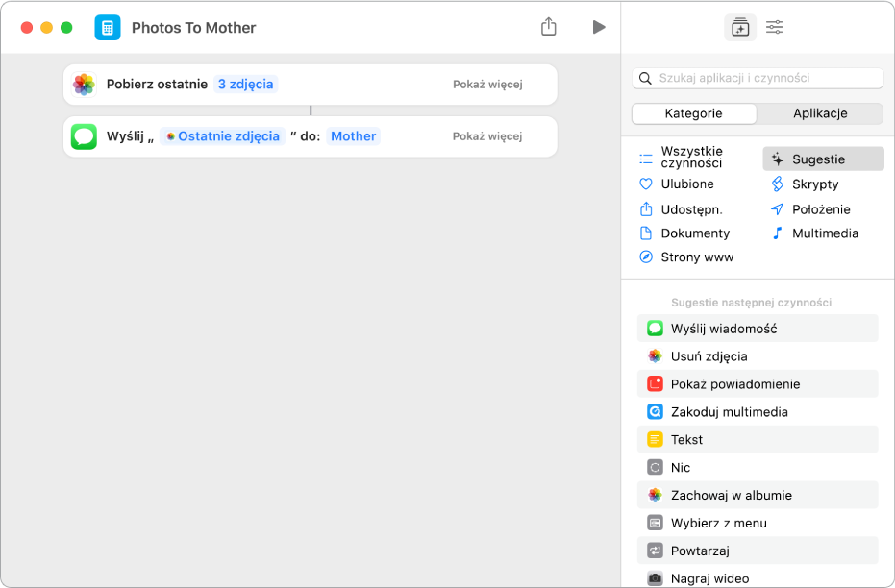
Task: Add 'Usuń zdjęcia' suggested action
Action: point(758,356)
